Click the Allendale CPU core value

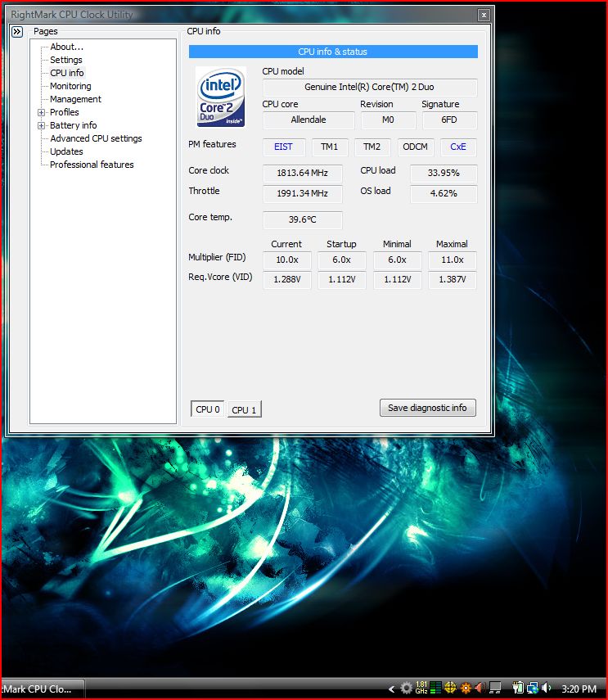(x=309, y=120)
